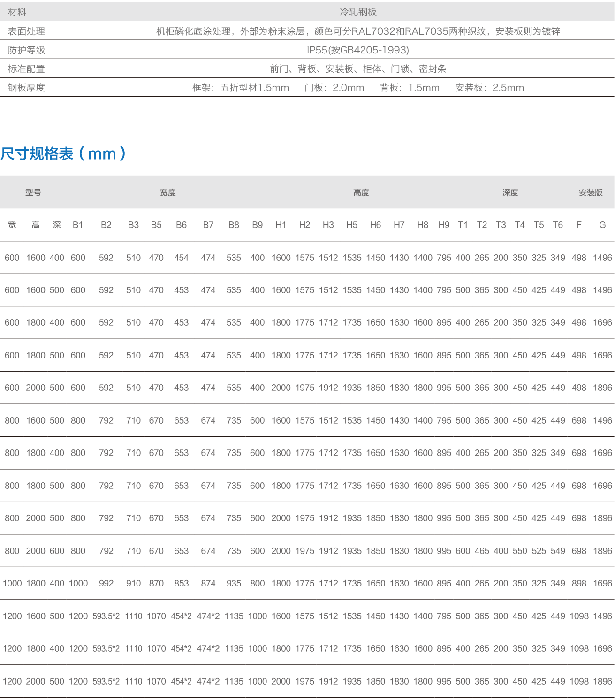The image size is (615, 700).
Task: Click the 安装板：2.5mm thickness text
Action: (489, 88)
